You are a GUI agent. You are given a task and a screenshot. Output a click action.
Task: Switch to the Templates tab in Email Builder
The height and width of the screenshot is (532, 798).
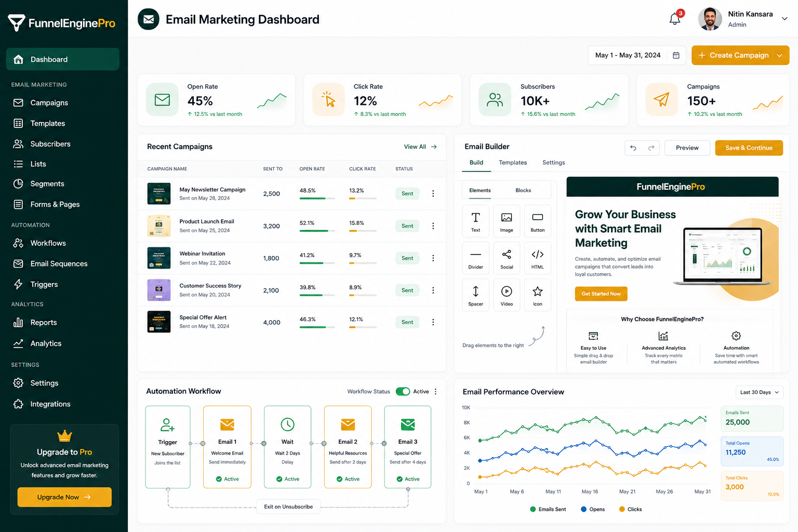pos(513,163)
